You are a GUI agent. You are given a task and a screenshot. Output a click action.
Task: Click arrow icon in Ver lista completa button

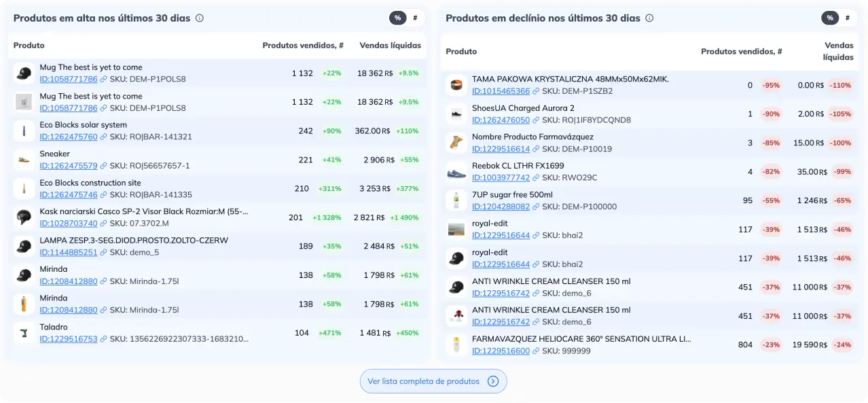[x=493, y=381]
